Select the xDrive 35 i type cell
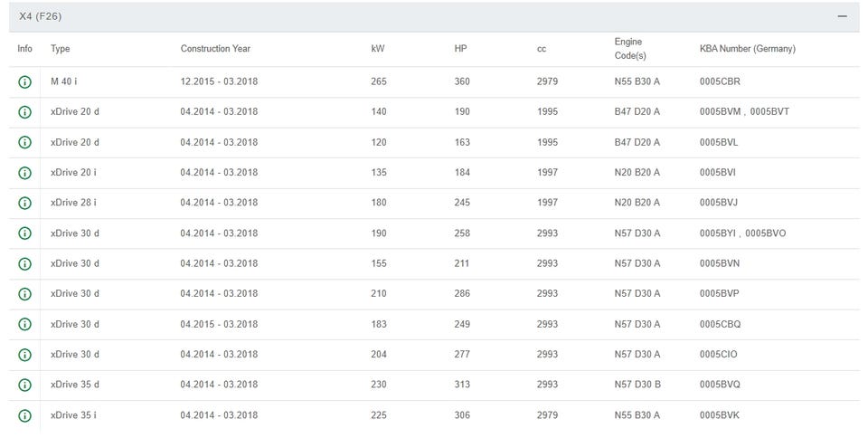Image resolution: width=868 pixels, height=438 pixels. (x=73, y=414)
